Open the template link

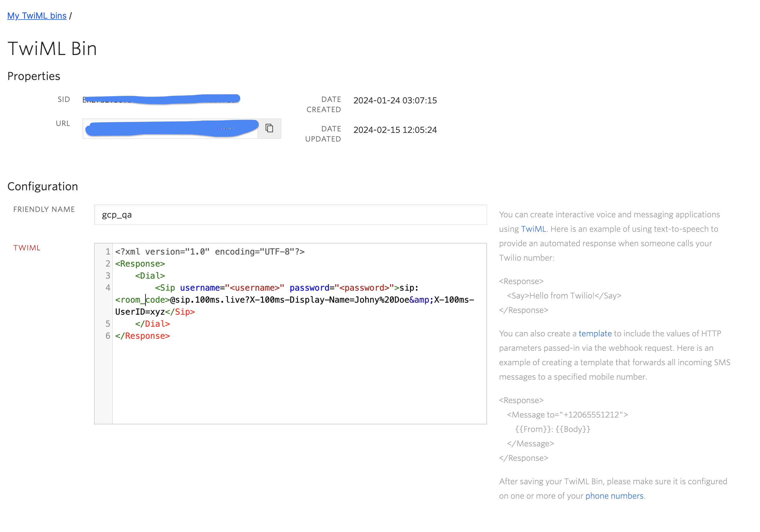click(595, 334)
